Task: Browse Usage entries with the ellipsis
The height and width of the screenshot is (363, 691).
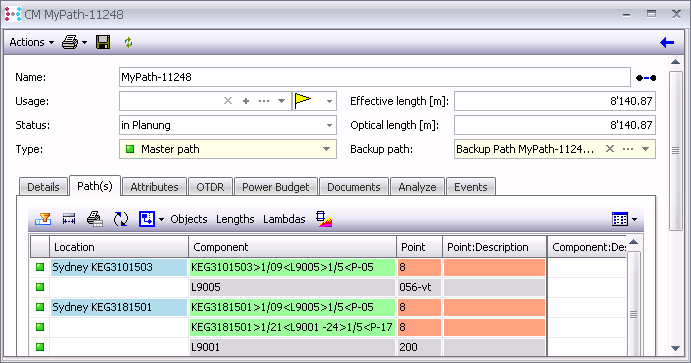Action: tap(264, 101)
